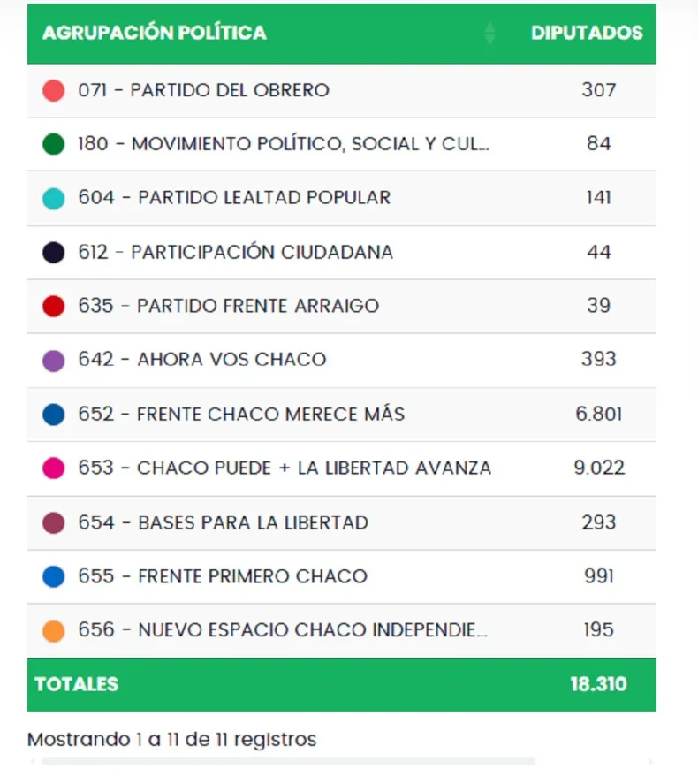Viewport: 698px width, 784px height.
Task: Sort by Agrupación Política column header
Action: [155, 34]
